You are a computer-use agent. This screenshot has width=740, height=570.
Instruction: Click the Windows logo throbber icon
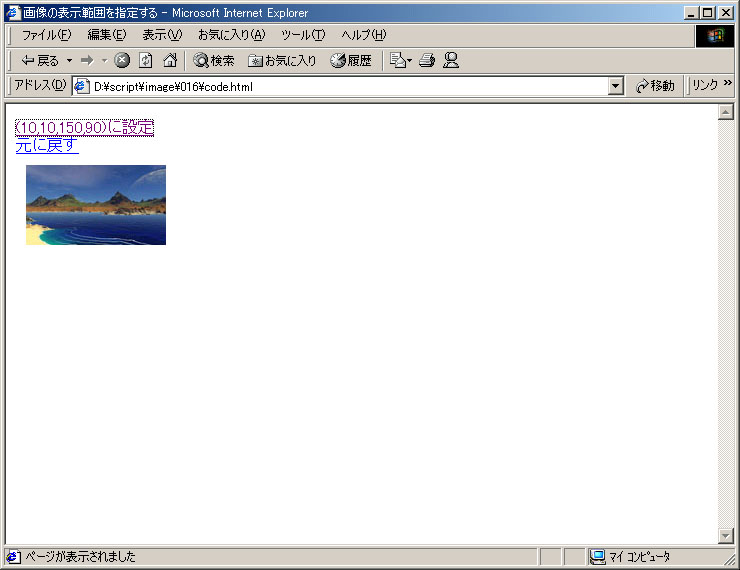(x=715, y=36)
